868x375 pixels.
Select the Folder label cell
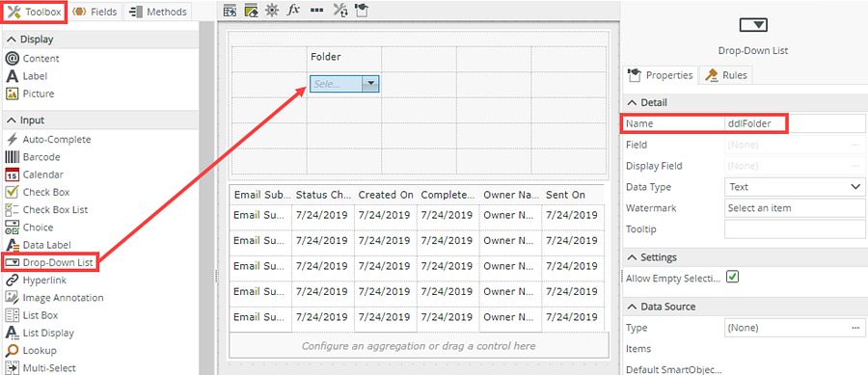point(343,59)
